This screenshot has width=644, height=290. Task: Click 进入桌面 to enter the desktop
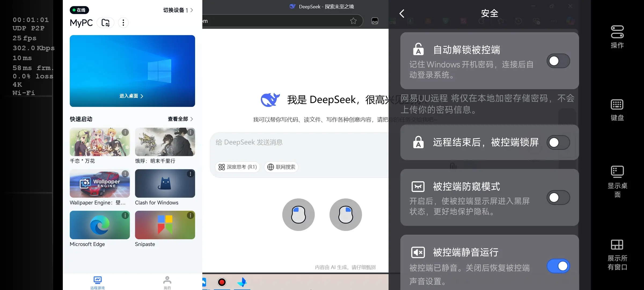(131, 96)
